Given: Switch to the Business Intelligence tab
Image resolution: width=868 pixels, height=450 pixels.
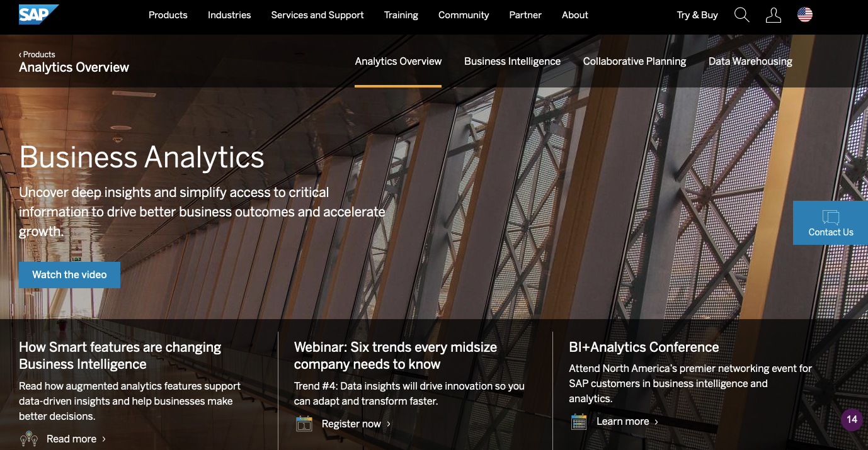Looking at the screenshot, I should coord(512,61).
